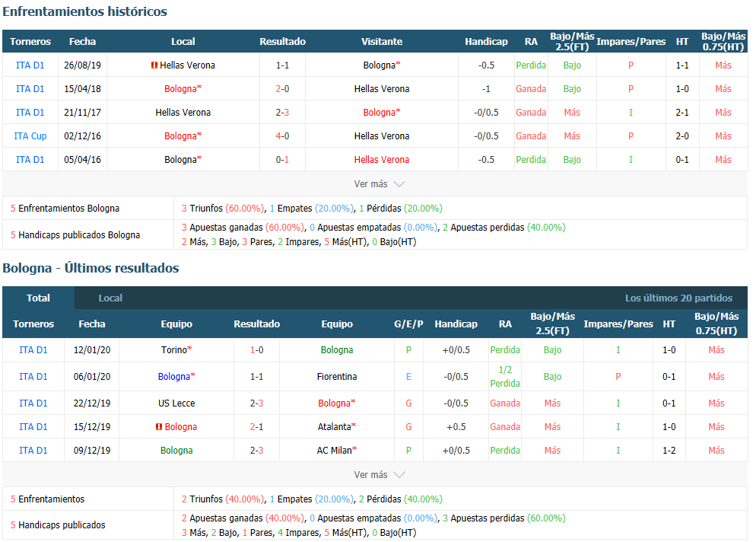
Task: Open 'Los últimos 20 partidos' selector
Action: pyautogui.click(x=678, y=298)
